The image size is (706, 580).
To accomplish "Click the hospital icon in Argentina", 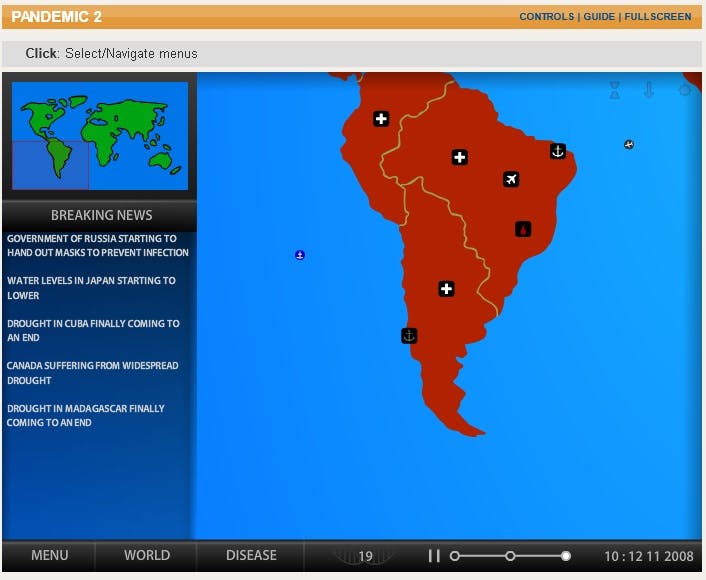I will tap(446, 289).
